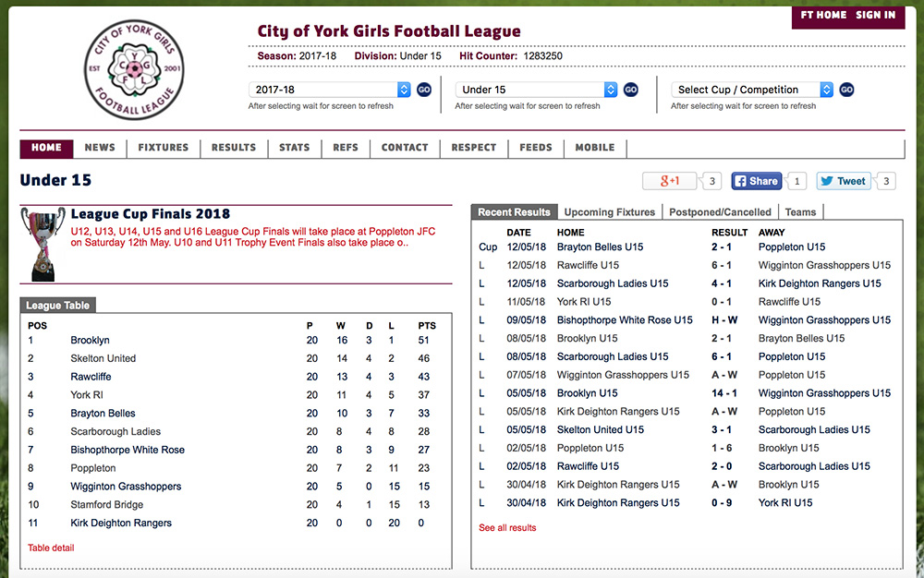Viewport: 924px width, 578px height.
Task: Open the Brooklyn team in league table
Action: click(90, 340)
